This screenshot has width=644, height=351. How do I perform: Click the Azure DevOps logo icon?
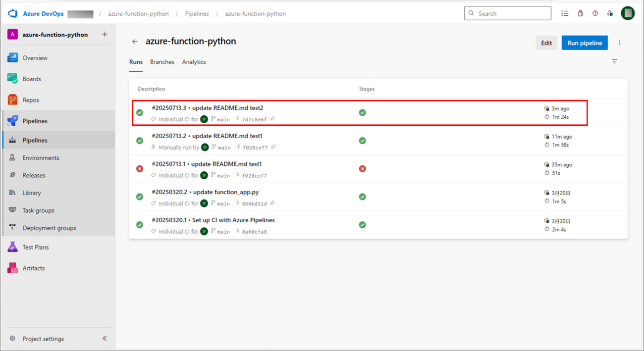[x=13, y=13]
